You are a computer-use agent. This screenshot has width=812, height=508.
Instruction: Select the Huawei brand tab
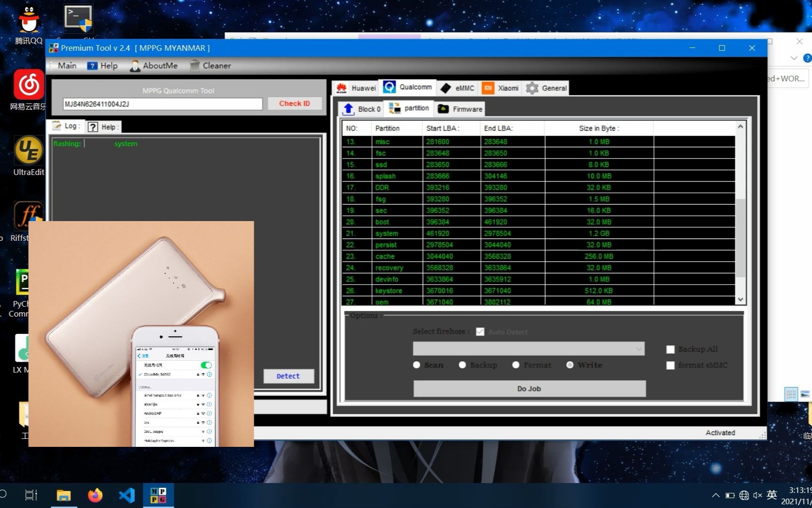tap(356, 88)
